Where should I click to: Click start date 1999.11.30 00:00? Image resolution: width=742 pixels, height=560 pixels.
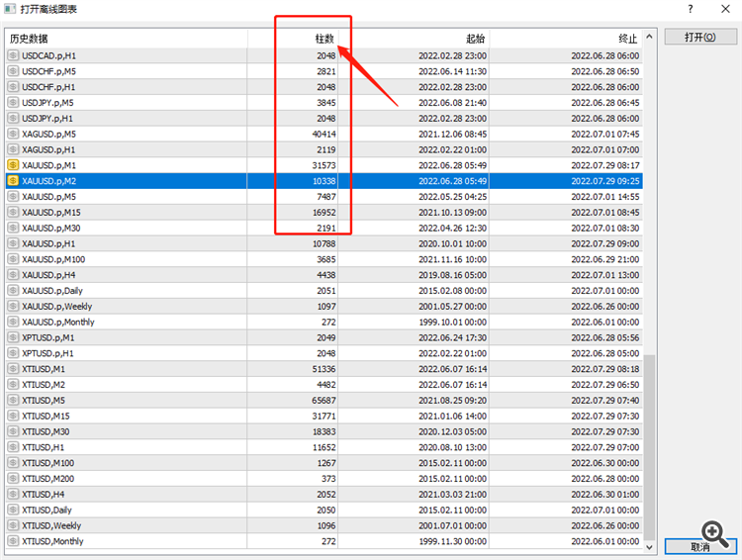pos(452,541)
